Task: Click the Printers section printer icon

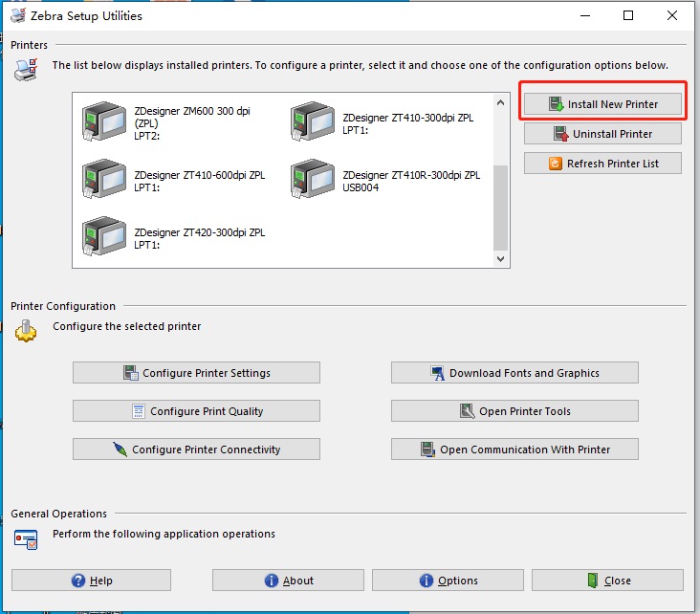Action: (26, 70)
